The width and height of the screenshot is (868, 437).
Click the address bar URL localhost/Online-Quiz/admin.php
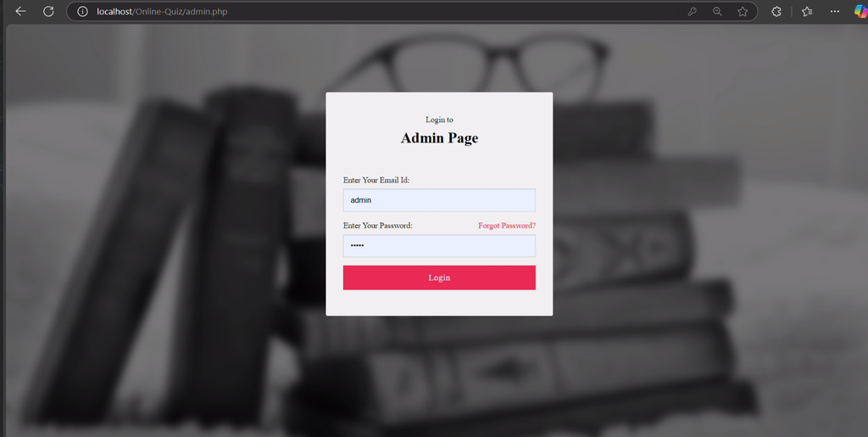pos(162,12)
